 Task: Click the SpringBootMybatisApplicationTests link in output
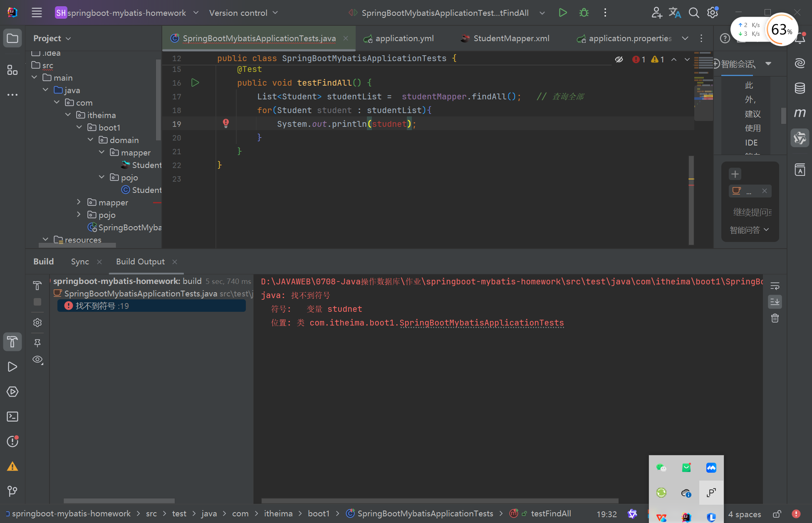pyautogui.click(x=481, y=323)
